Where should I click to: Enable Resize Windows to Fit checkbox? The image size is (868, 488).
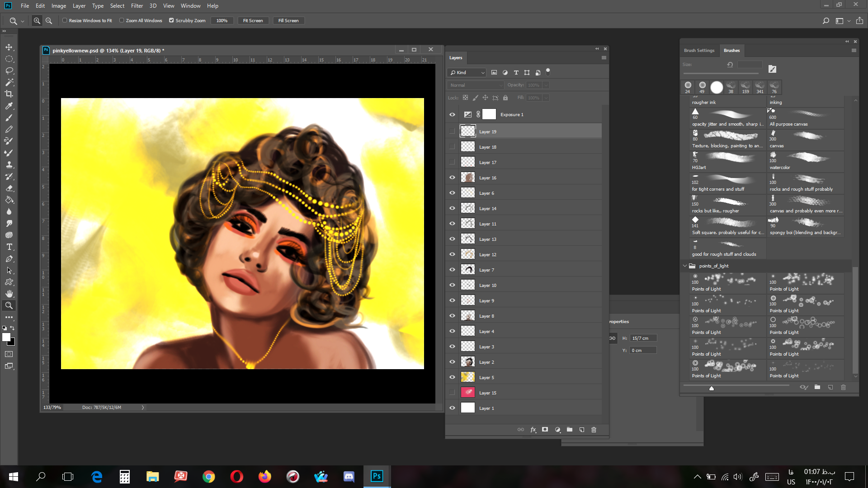(x=65, y=20)
